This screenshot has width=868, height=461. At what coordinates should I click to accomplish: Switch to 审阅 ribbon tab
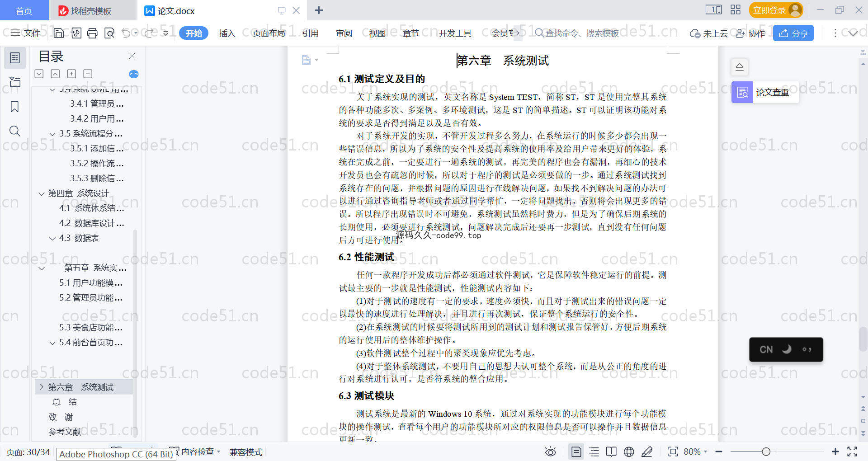click(344, 33)
